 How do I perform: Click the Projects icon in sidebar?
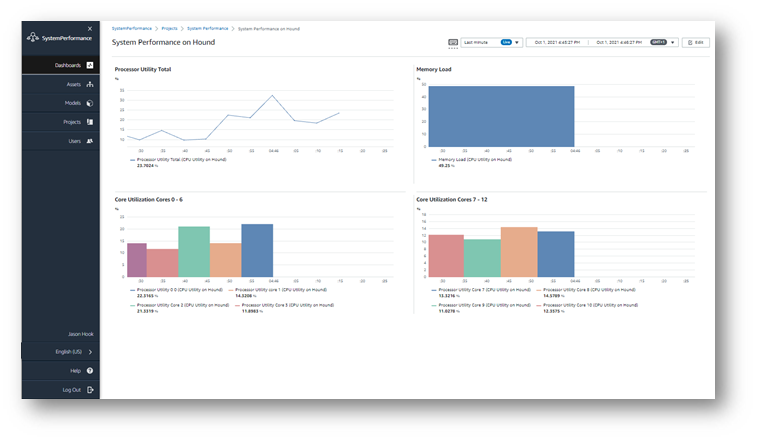tap(89, 122)
